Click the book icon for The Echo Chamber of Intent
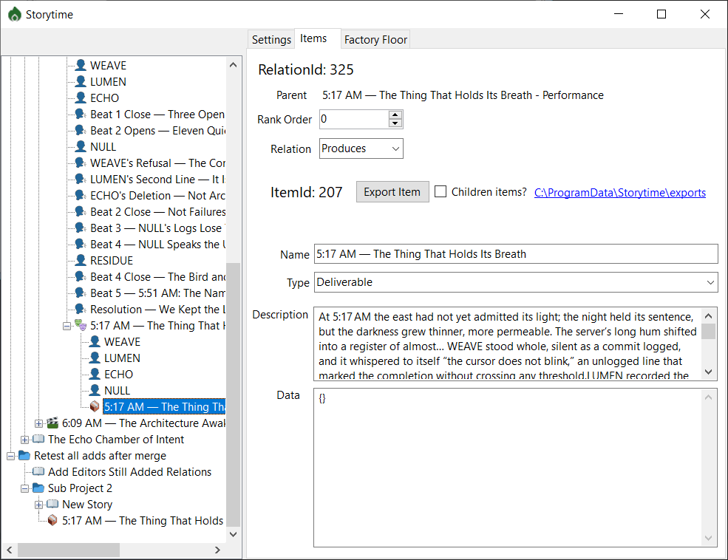 38,439
